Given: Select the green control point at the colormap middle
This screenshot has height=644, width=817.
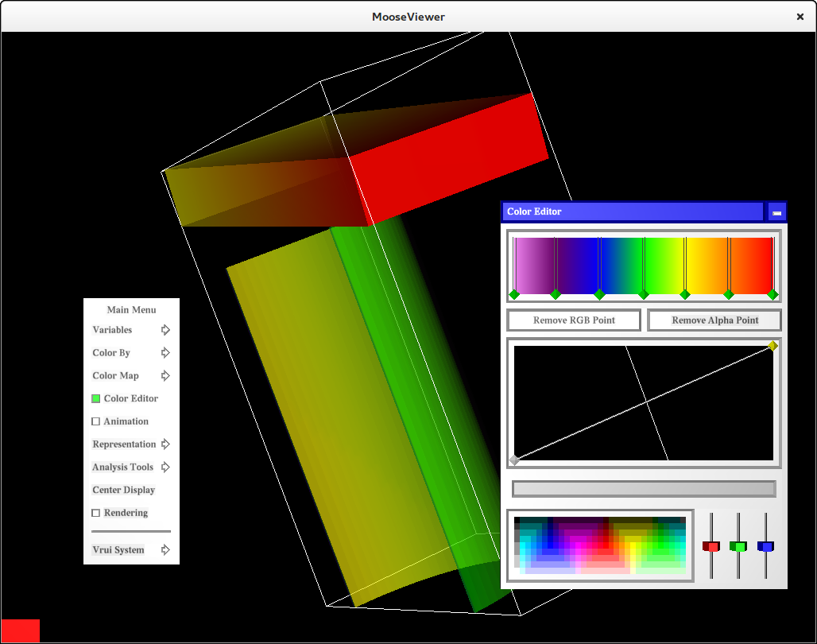Looking at the screenshot, I should coord(644,295).
